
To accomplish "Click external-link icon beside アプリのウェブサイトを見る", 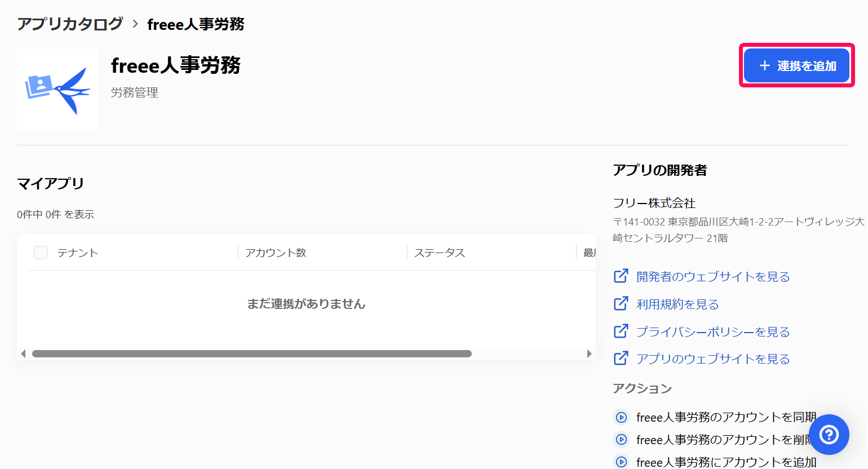I will point(621,358).
